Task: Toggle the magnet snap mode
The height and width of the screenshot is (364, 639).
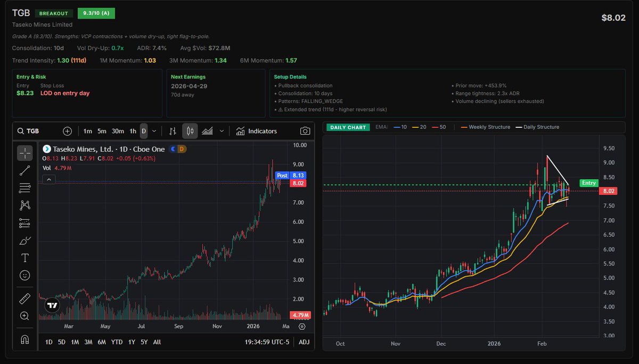Action: (x=24, y=338)
